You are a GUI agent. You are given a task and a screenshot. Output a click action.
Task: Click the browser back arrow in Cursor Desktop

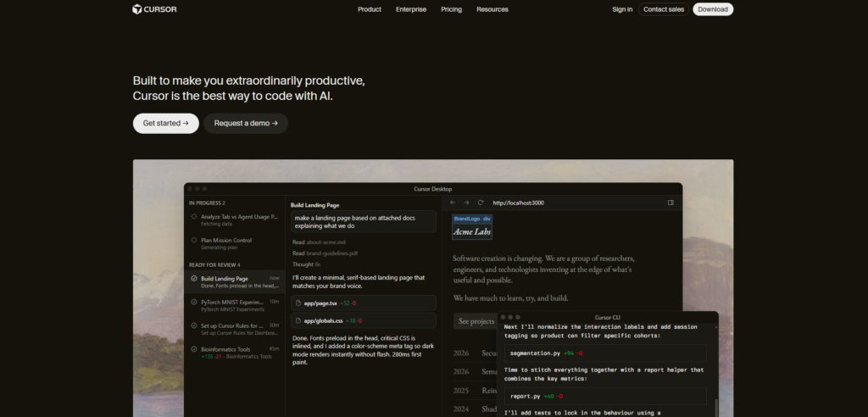pos(453,203)
